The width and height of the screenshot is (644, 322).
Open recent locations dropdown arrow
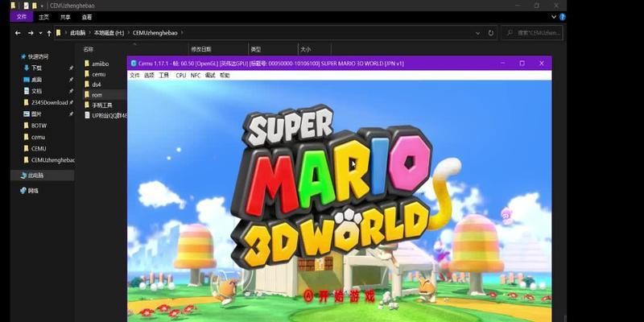click(40, 33)
